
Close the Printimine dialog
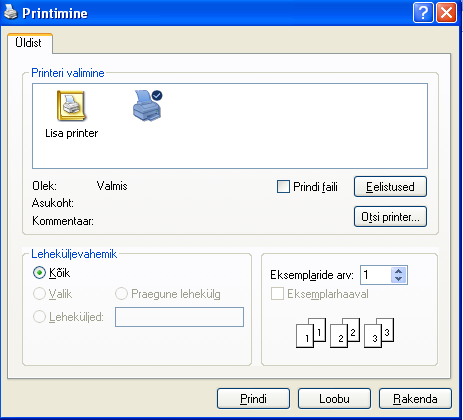pos(446,13)
